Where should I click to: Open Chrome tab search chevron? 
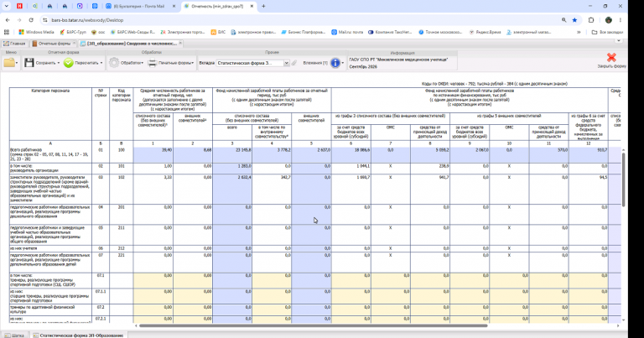click(x=6, y=6)
